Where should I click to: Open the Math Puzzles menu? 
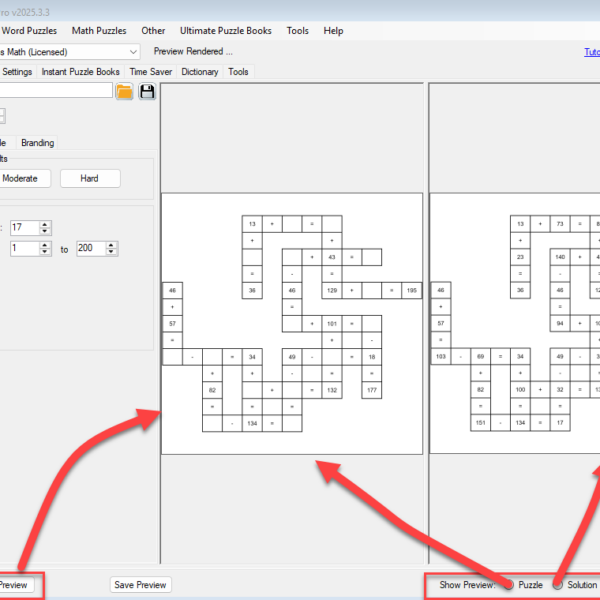tap(98, 31)
